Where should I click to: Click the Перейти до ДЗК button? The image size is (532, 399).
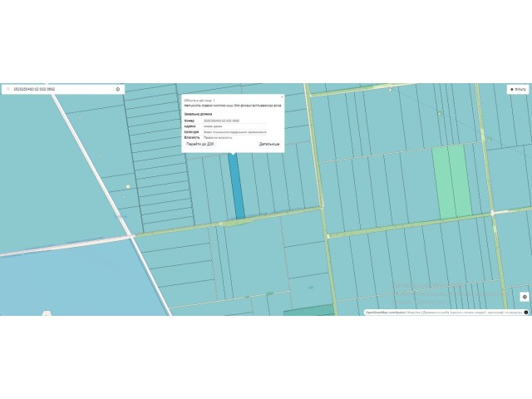click(200, 144)
